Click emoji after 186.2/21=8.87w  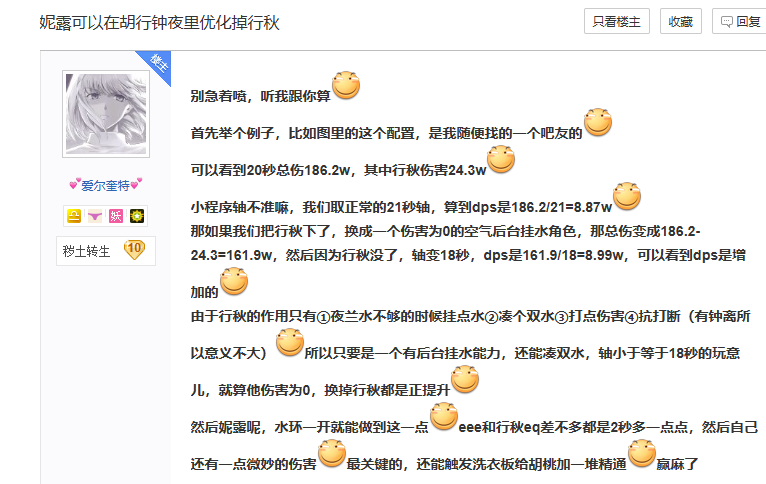626,197
